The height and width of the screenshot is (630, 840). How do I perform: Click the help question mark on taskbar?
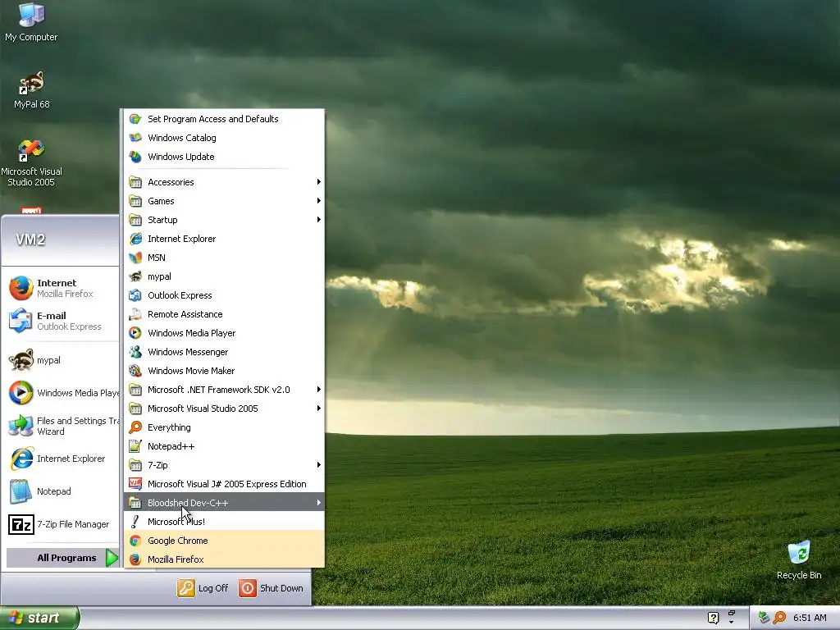pyautogui.click(x=713, y=618)
